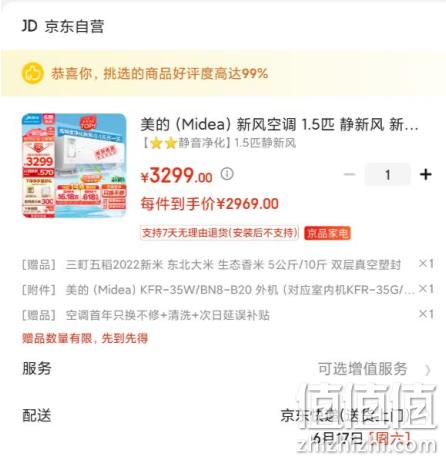The width and height of the screenshot is (446, 462).
Task: Open the Midea air conditioner product thumbnail
Action: coord(74,165)
